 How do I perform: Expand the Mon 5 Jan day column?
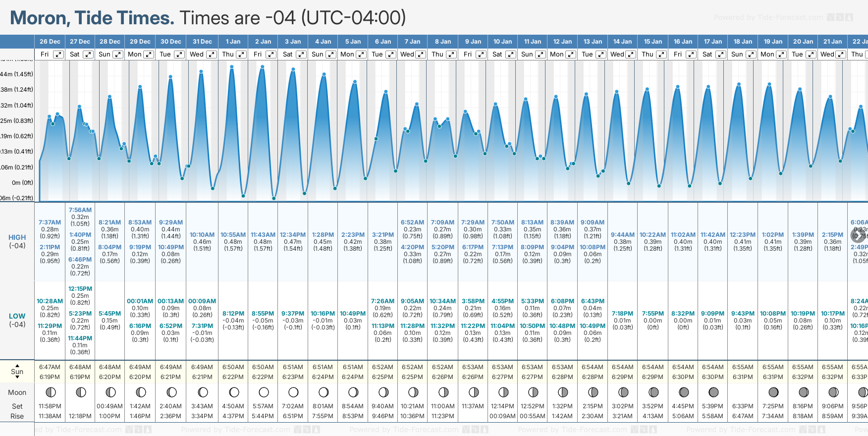tap(361, 54)
